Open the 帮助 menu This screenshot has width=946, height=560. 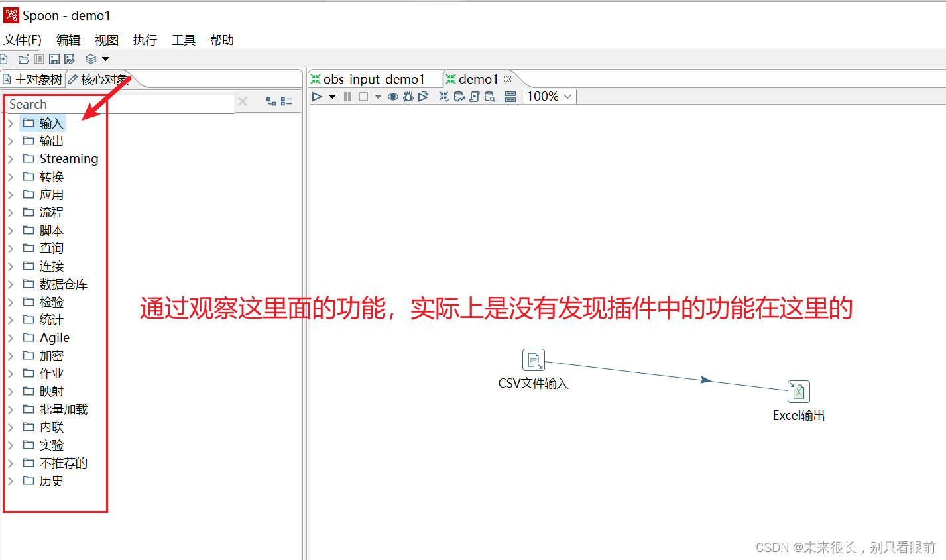(221, 40)
